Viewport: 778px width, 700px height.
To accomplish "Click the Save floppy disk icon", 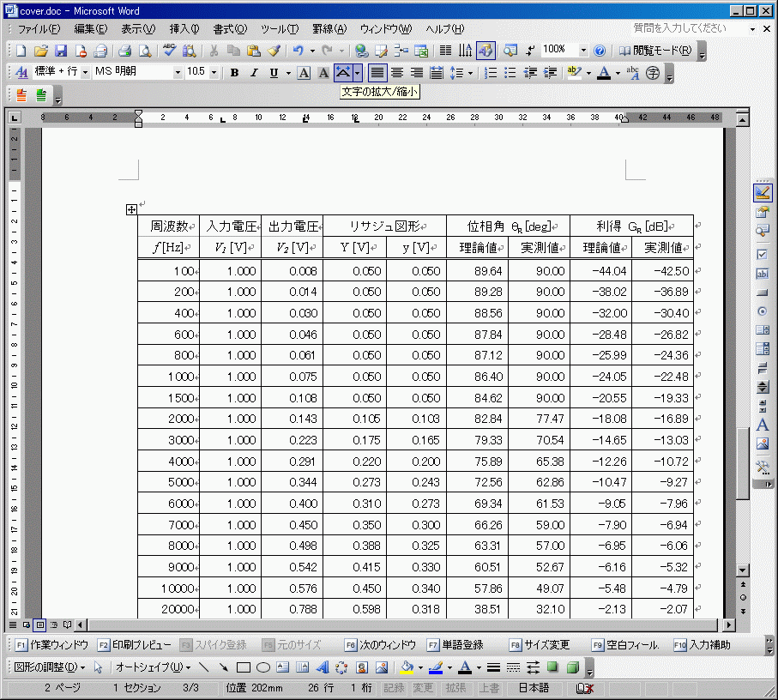I will [x=61, y=51].
